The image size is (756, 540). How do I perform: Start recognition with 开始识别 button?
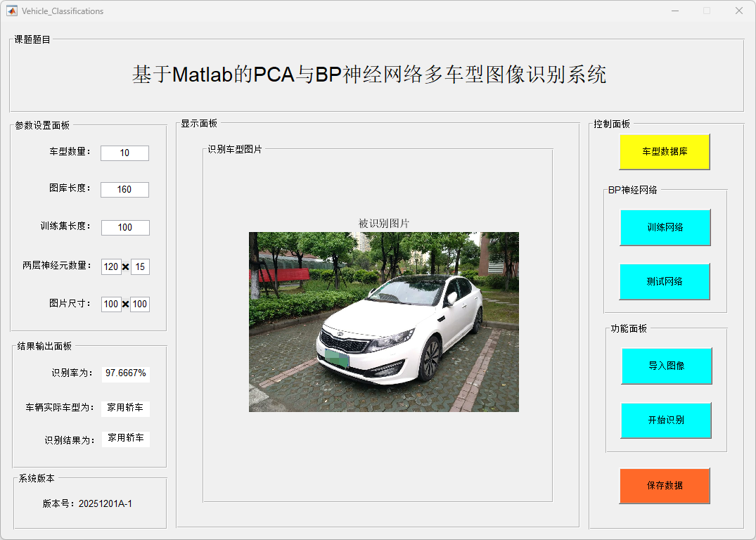tap(666, 420)
